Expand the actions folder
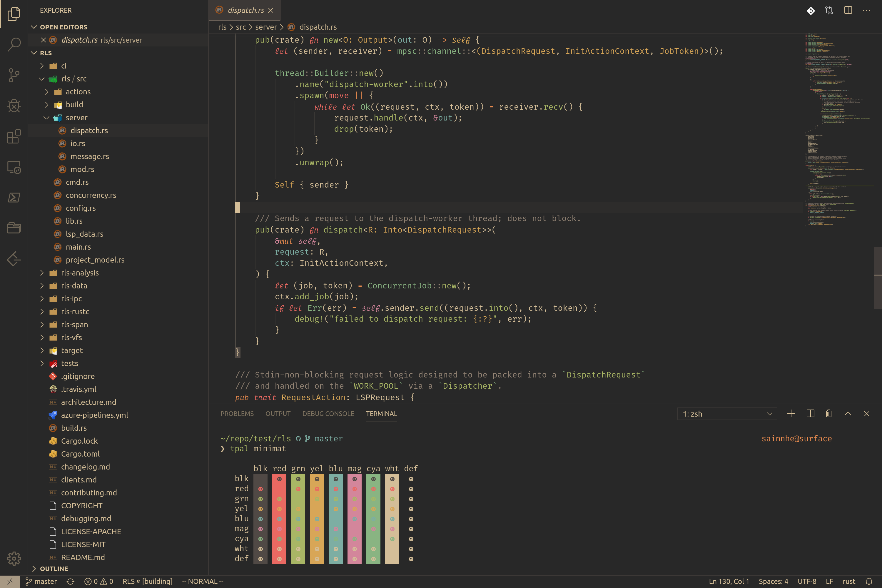This screenshot has width=882, height=588. [x=46, y=91]
